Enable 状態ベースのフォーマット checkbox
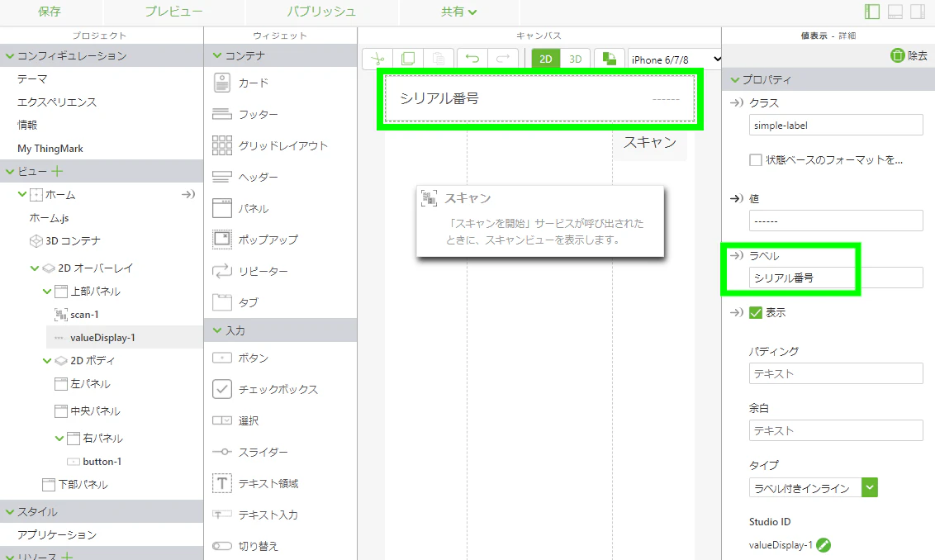This screenshot has width=935, height=560. pos(756,160)
